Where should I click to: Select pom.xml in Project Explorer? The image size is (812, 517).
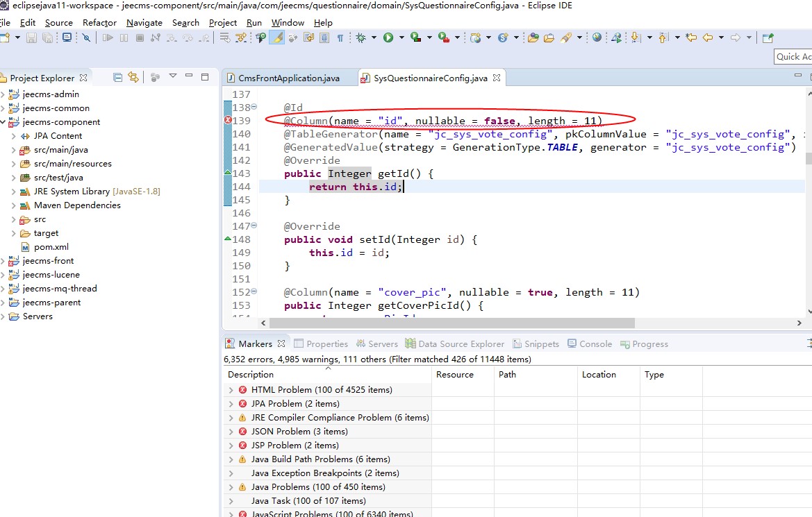51,247
